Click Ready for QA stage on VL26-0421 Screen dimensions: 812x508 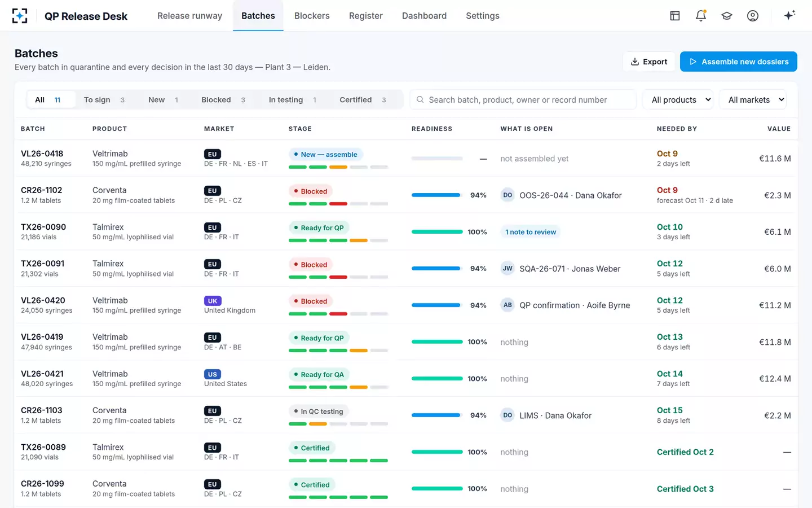(319, 374)
